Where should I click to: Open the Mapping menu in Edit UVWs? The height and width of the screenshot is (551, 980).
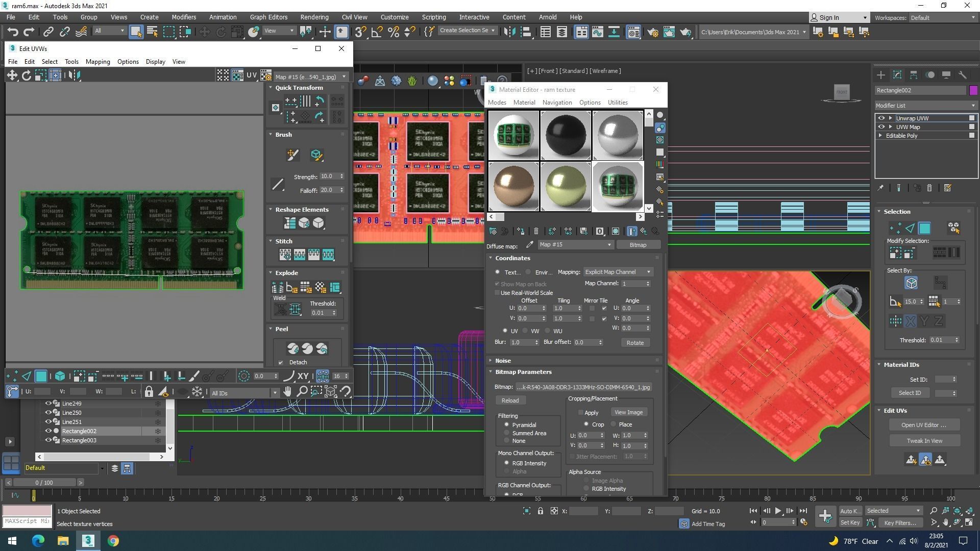(x=97, y=62)
